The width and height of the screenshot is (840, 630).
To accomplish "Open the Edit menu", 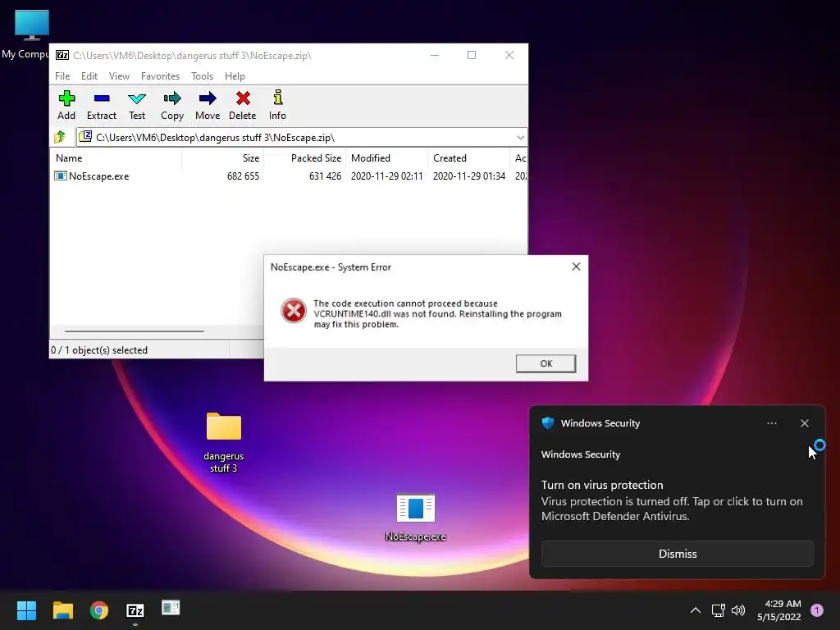I will [89, 76].
